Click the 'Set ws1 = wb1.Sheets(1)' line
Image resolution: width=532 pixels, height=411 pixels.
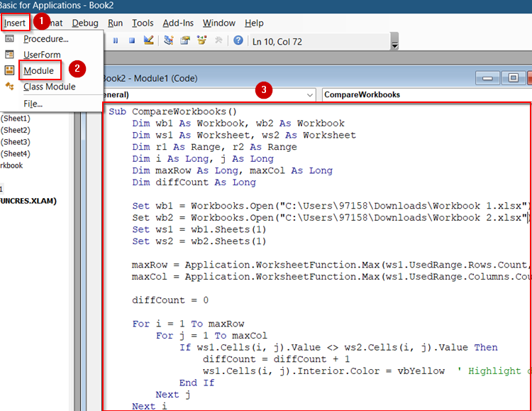[199, 229]
